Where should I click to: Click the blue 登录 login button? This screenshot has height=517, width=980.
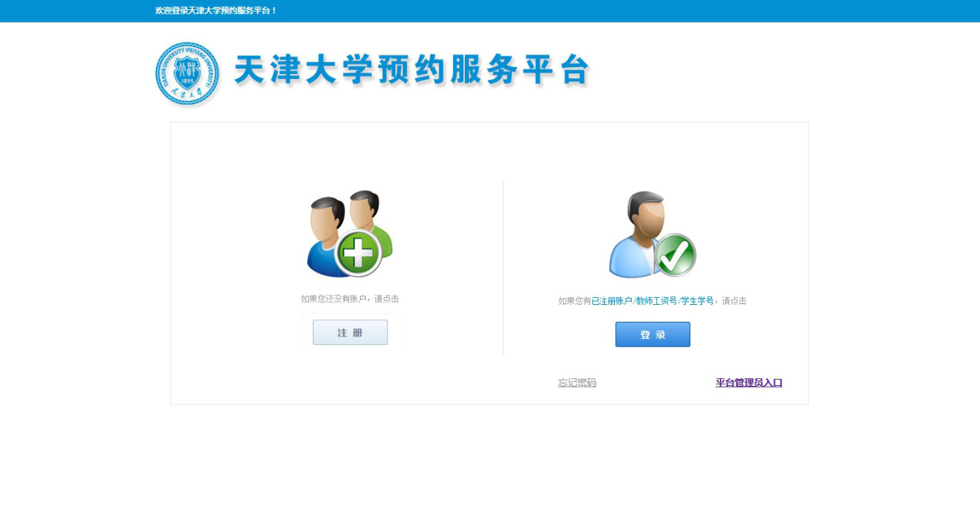point(653,335)
